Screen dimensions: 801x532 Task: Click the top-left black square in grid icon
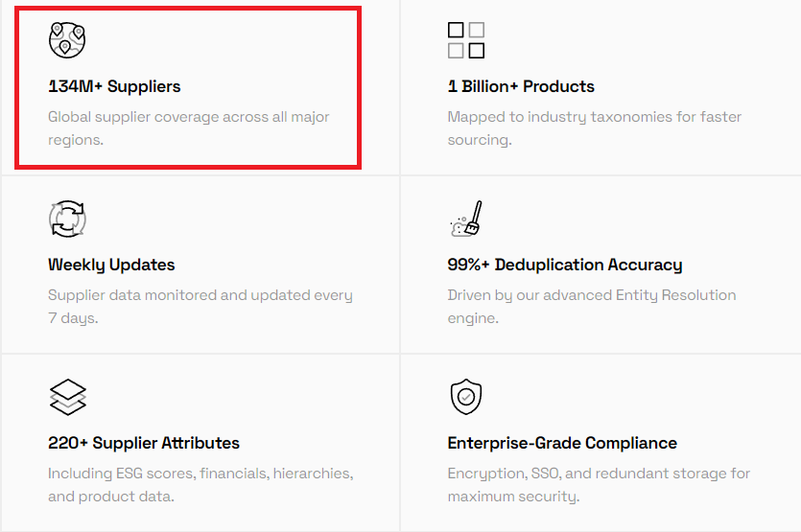456,30
